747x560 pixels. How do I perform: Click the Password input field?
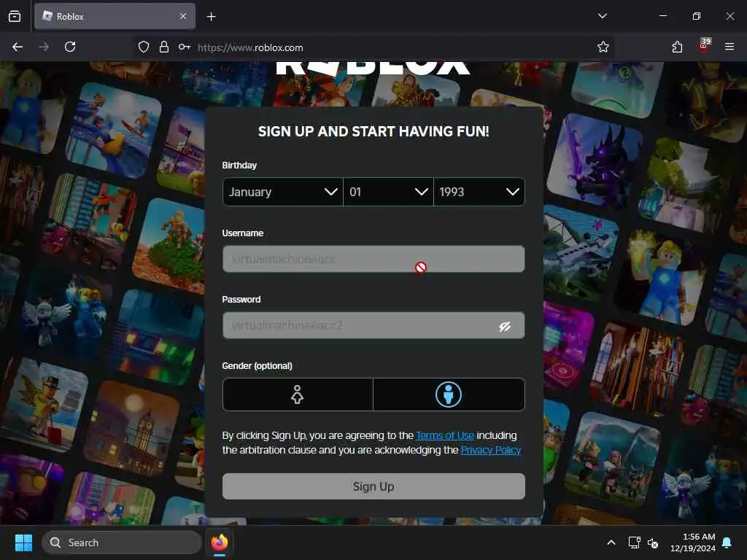tap(373, 325)
